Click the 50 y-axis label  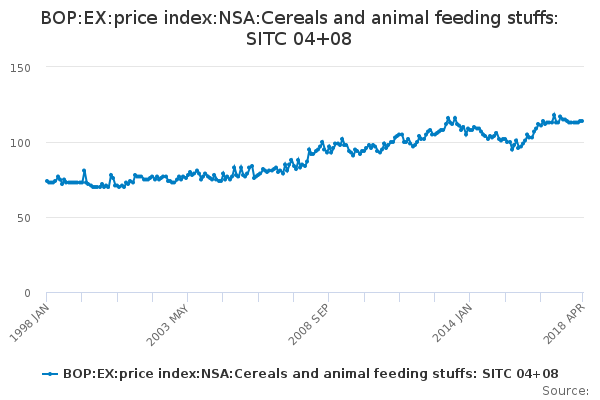coord(24,217)
